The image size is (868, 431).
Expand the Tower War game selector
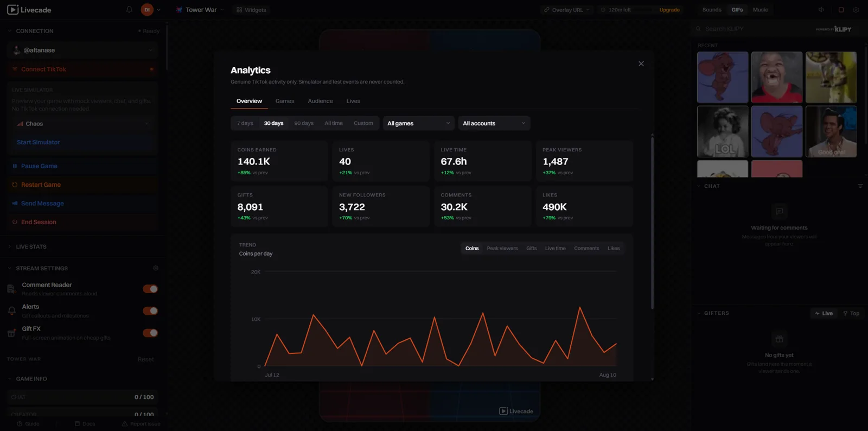(200, 10)
